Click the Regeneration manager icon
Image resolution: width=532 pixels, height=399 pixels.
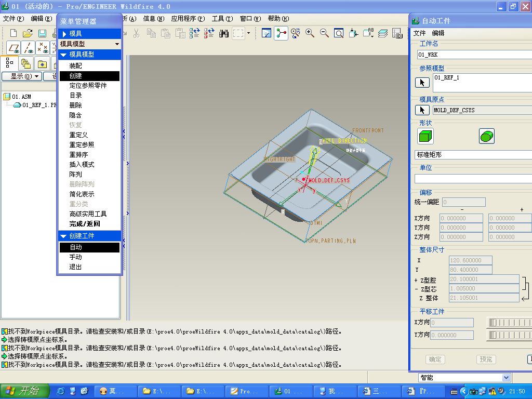point(209,33)
